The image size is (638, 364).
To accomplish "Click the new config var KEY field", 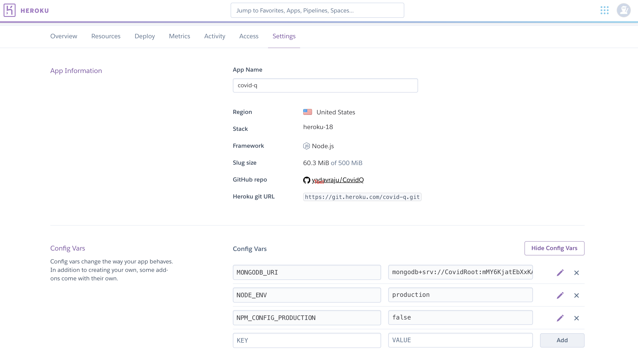I will 307,340.
